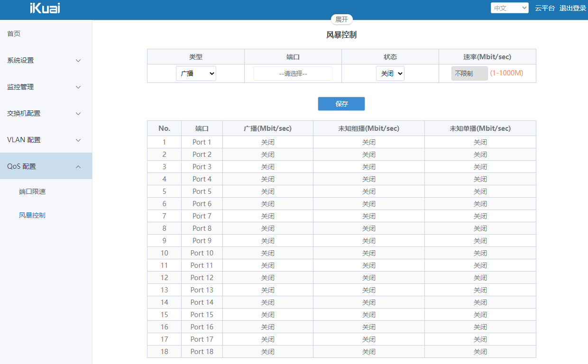Click Port 16's 广播 value 关闭
The height and width of the screenshot is (364, 588).
point(268,327)
